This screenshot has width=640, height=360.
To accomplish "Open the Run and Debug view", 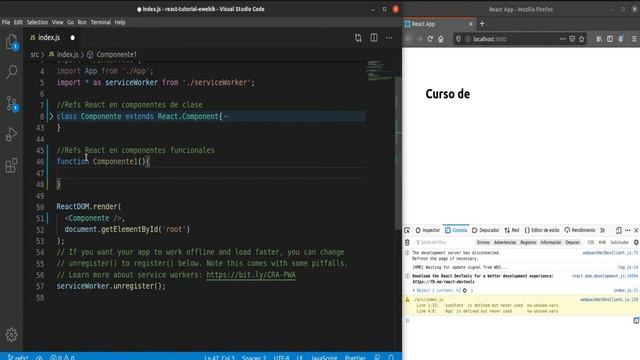I will point(11,134).
